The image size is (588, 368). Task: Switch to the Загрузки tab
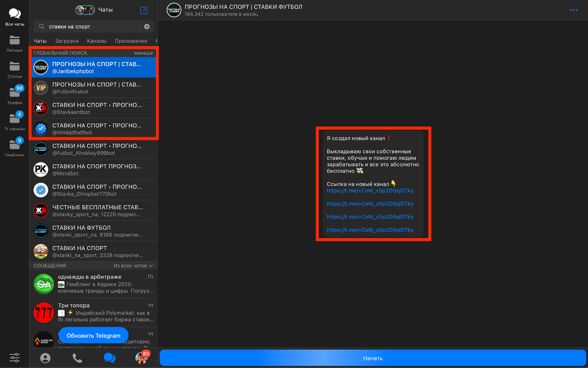67,41
